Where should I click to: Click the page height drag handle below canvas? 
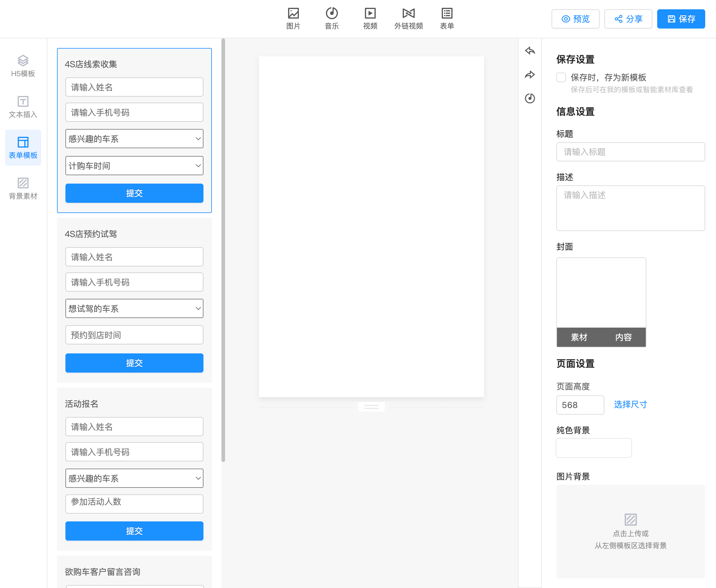(x=372, y=406)
